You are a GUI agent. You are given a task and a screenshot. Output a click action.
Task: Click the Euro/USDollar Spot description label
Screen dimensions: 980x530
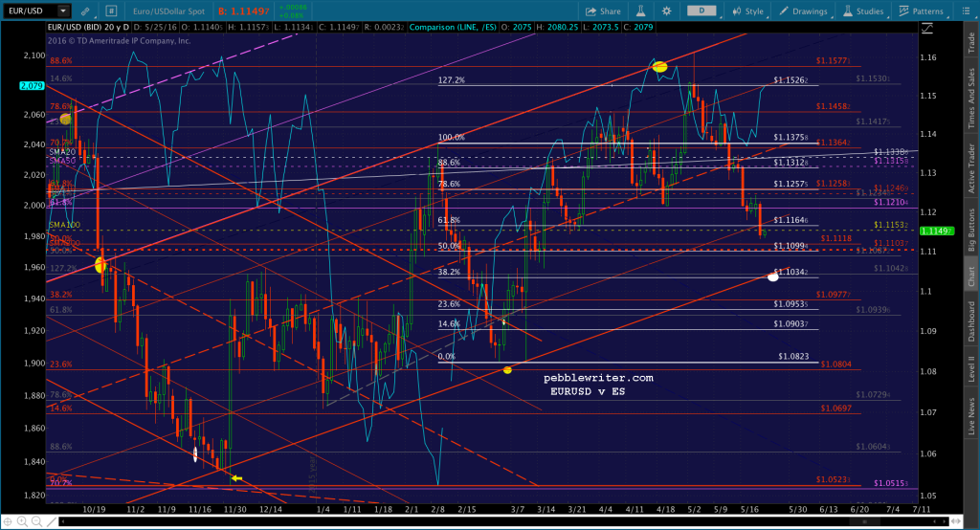tap(168, 11)
